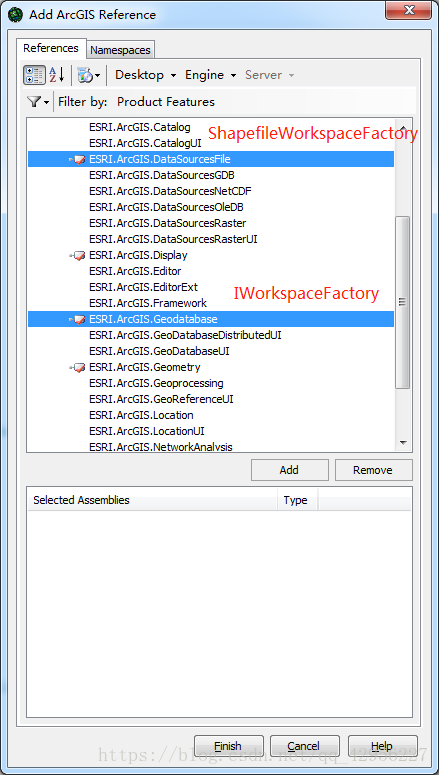Select ESRI.ArcGIS.CatalogUI assembly
The height and width of the screenshot is (775, 439).
pyautogui.click(x=145, y=143)
